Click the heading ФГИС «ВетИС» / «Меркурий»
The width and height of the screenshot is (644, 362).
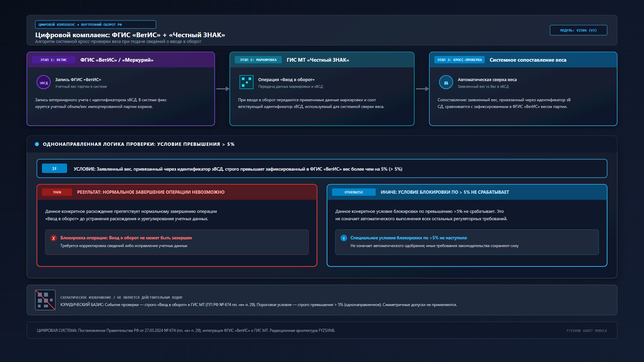117,60
